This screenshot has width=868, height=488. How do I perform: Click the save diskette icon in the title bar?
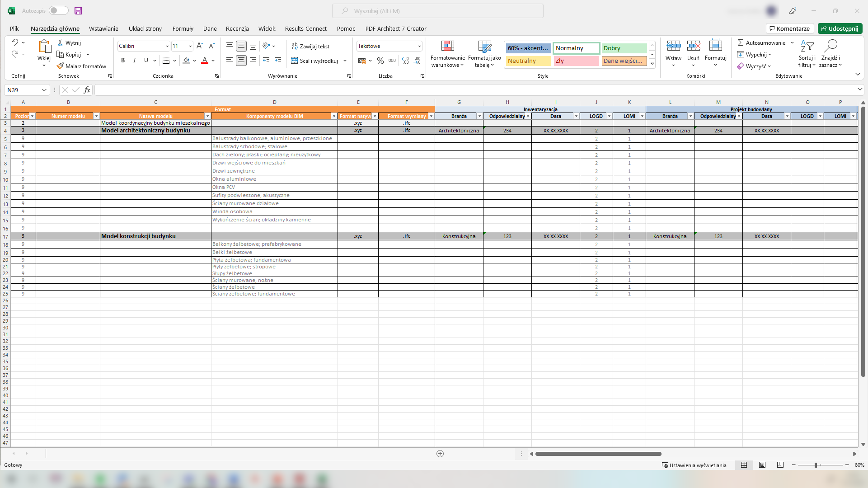click(78, 11)
